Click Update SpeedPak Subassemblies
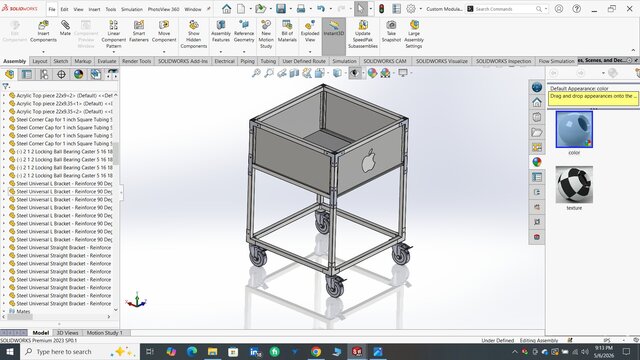 [363, 34]
